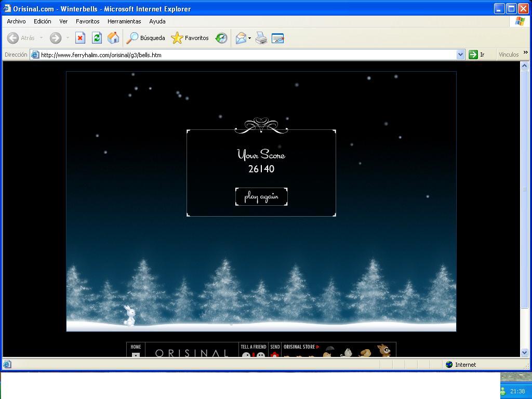Go back with the Atrás arrow button
532x399 pixels.
(21, 38)
